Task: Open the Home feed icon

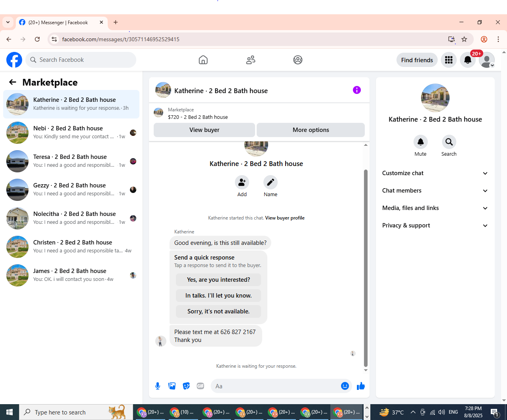Action: [x=203, y=60]
